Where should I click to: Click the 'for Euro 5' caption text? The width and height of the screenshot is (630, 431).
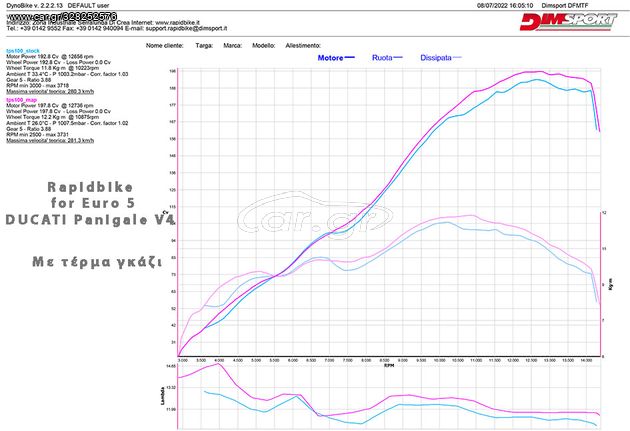tap(93, 203)
